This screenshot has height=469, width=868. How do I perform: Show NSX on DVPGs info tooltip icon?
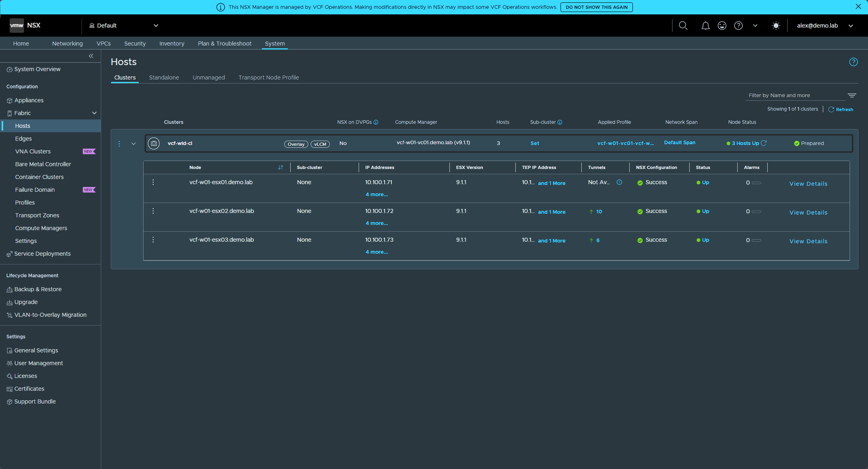coord(376,122)
